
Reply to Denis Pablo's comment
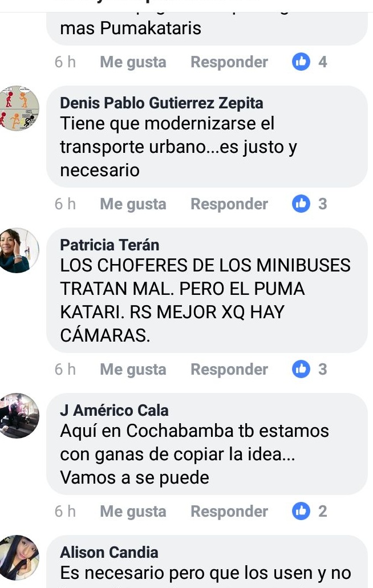point(229,204)
